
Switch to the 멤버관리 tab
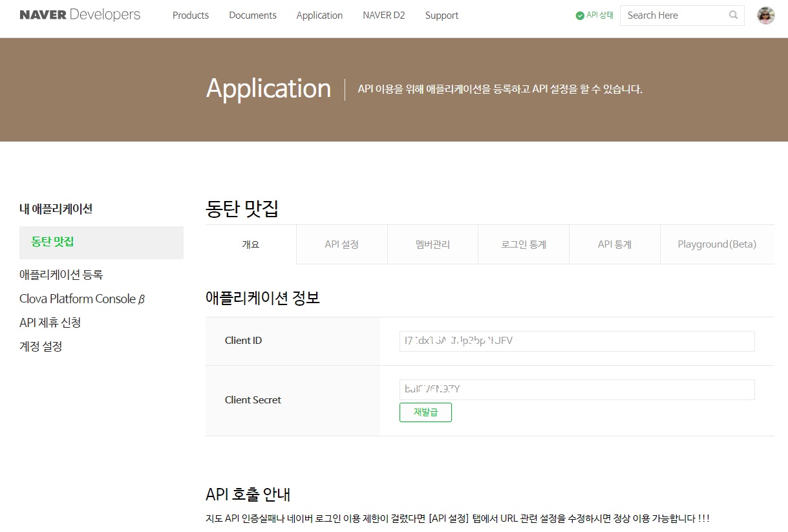pos(433,244)
